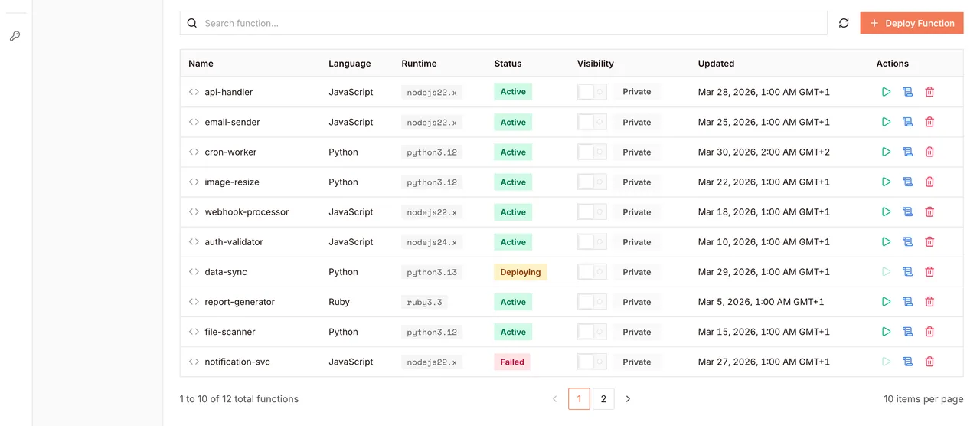Image resolution: width=980 pixels, height=426 pixels.
Task: Open data-sync logs icon
Action: pos(907,271)
